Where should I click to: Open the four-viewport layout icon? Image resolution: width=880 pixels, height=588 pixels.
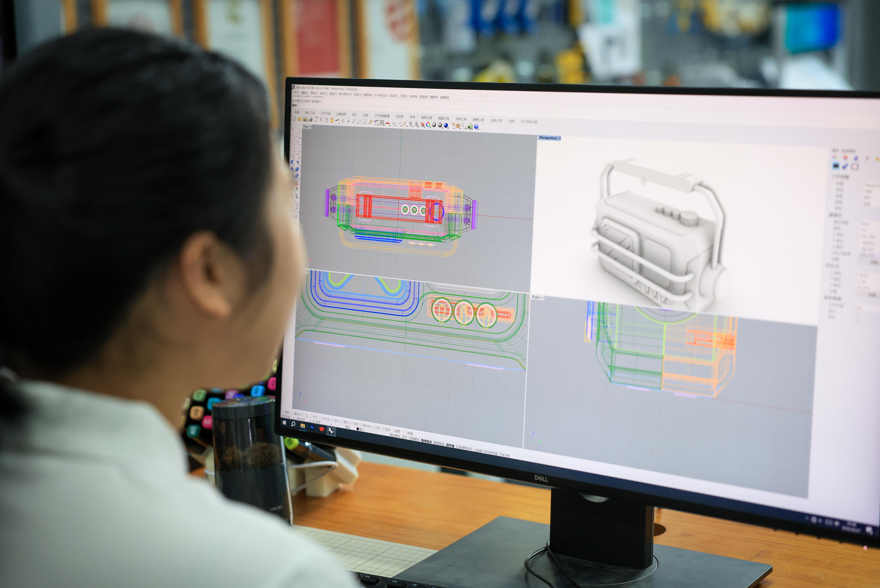click(382, 123)
